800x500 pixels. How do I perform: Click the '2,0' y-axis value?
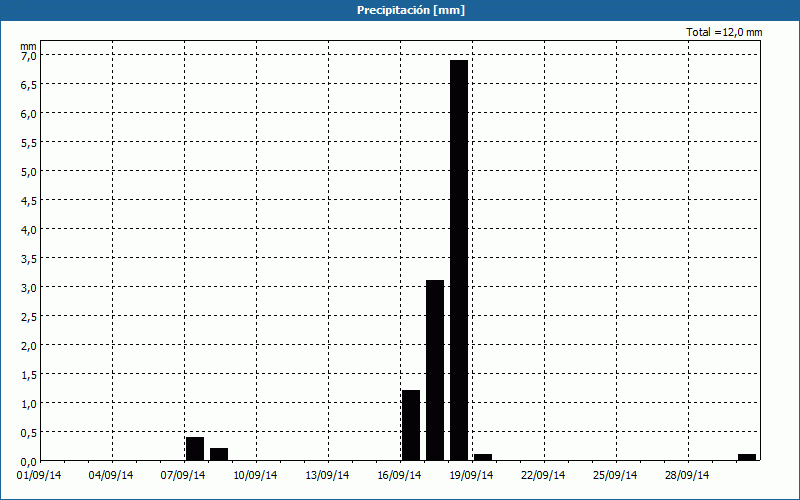[x=28, y=346]
